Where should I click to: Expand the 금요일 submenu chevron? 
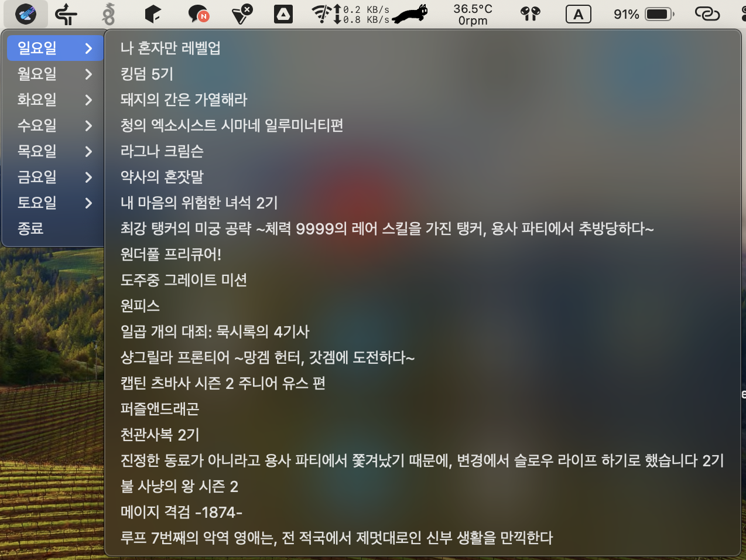pyautogui.click(x=88, y=177)
